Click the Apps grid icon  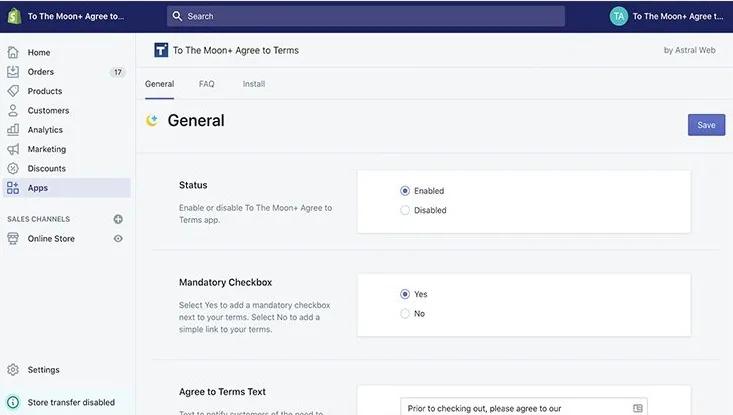13,188
